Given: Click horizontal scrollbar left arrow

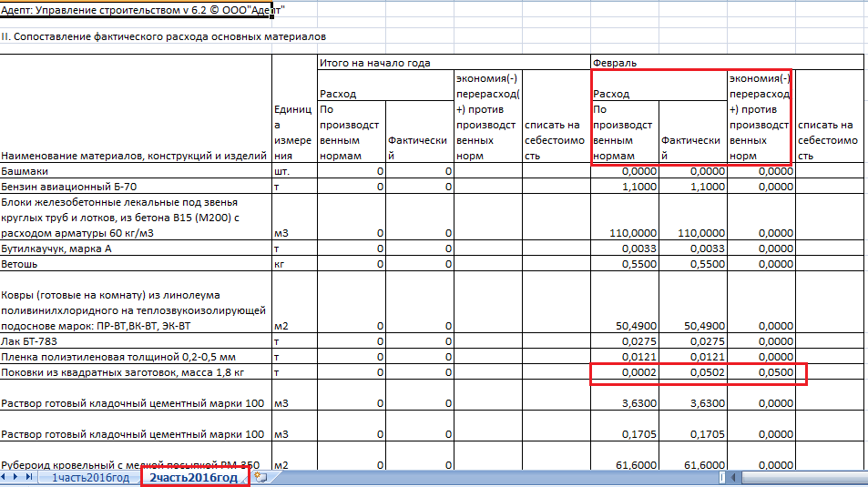Looking at the screenshot, I should 733,477.
